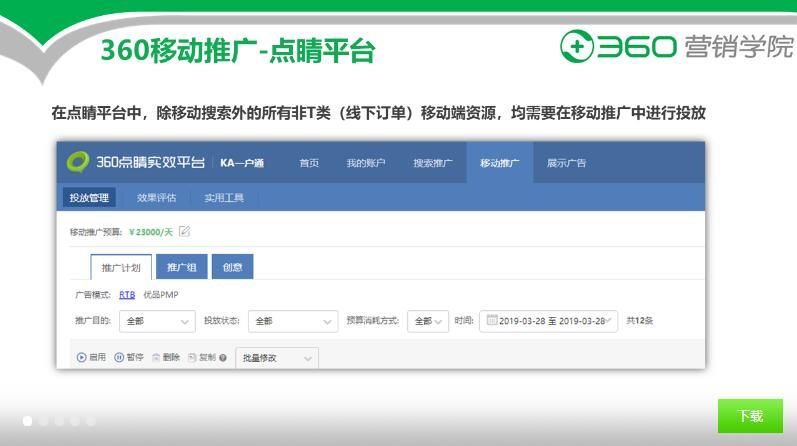This screenshot has width=797, height=446.
Task: Click the 360点睛实效平台 green logo icon
Action: (x=78, y=162)
